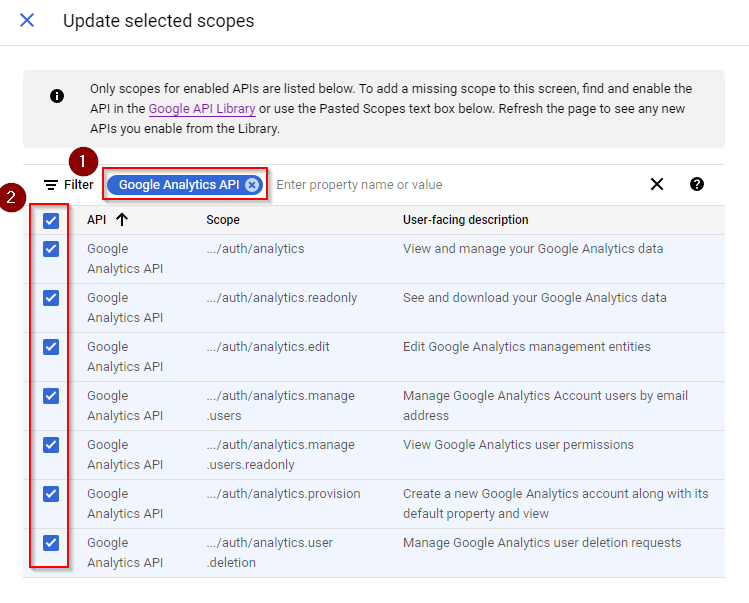This screenshot has height=603, width=749.
Task: Clear all filters with the X icon
Action: [657, 184]
